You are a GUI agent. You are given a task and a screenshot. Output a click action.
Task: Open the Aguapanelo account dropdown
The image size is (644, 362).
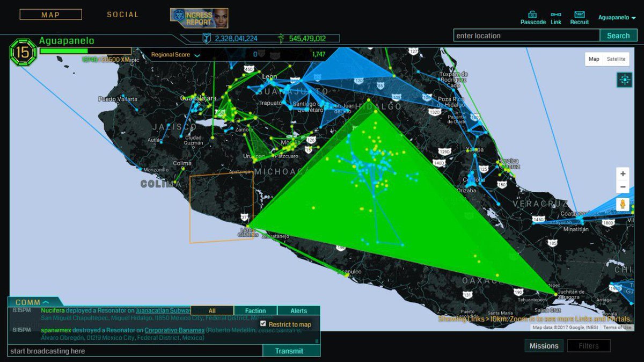click(617, 18)
